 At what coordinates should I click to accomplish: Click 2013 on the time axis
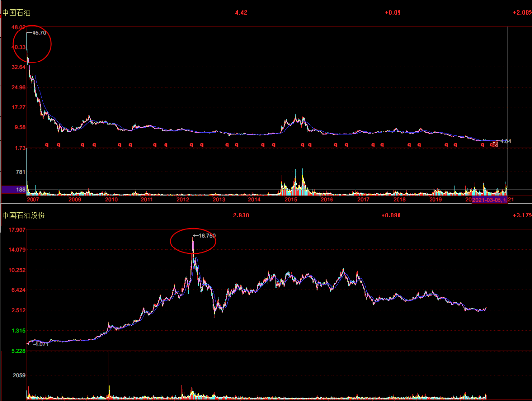(x=219, y=199)
